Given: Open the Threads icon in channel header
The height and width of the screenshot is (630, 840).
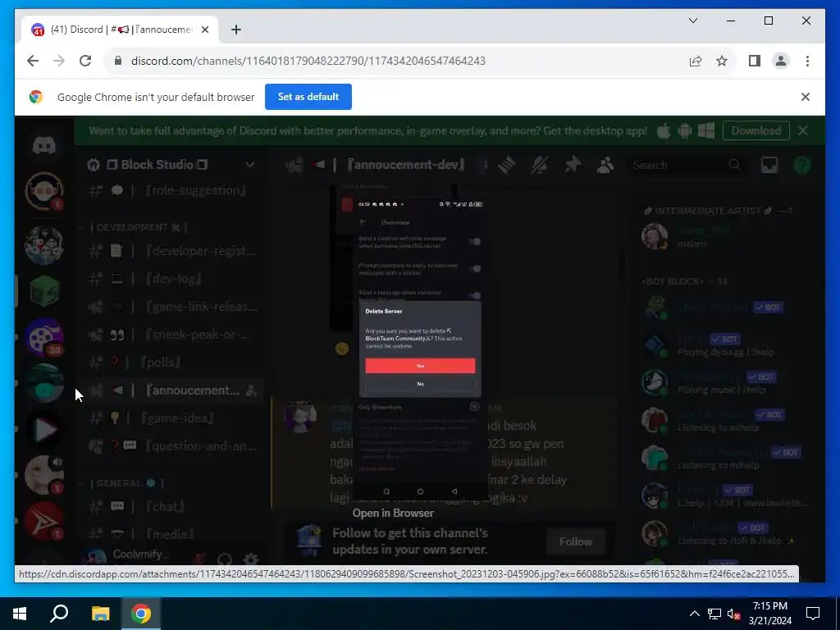Looking at the screenshot, I should (507, 166).
